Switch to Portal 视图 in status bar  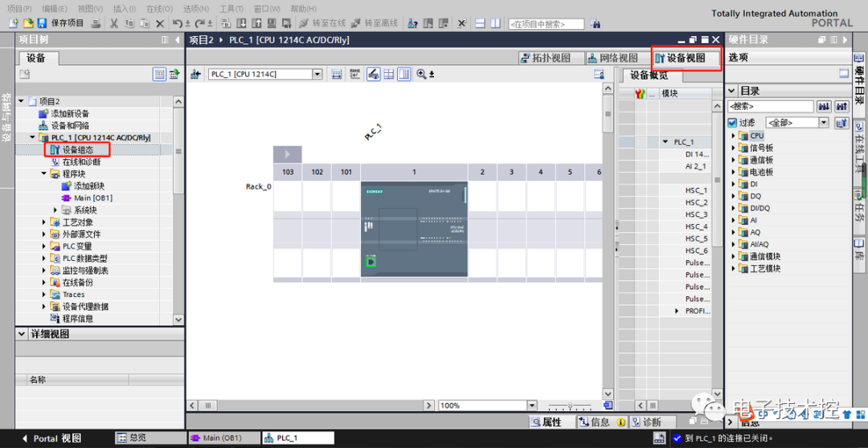pos(51,438)
